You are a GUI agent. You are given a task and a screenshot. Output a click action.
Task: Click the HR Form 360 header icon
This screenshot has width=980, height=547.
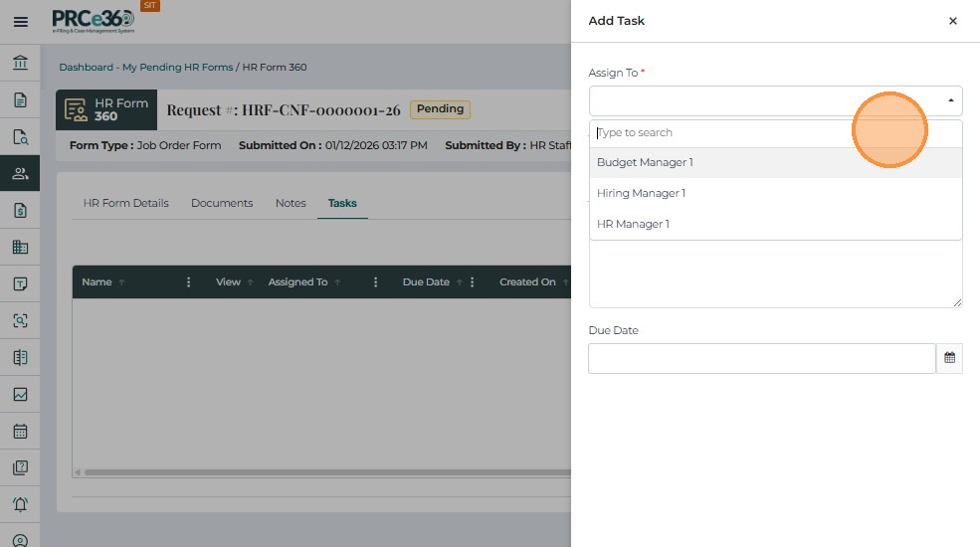(76, 110)
